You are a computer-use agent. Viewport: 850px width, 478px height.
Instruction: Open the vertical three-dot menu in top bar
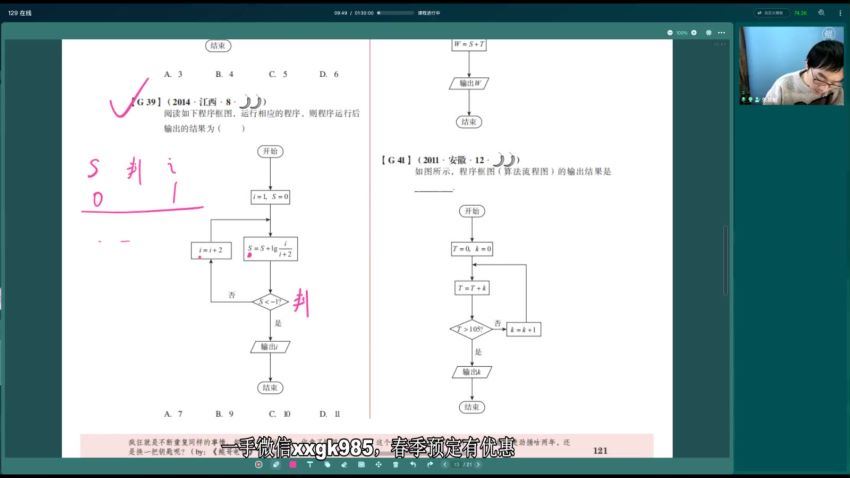840,12
